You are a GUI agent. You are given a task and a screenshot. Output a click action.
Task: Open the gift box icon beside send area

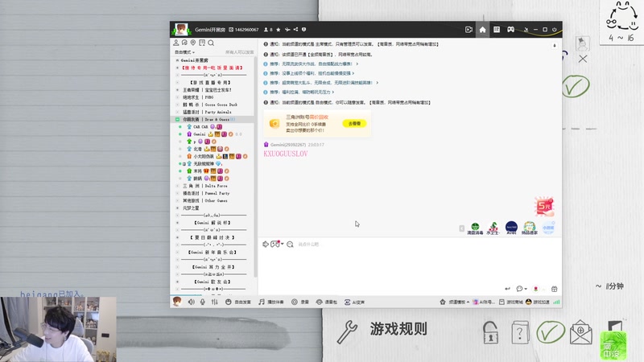(554, 289)
